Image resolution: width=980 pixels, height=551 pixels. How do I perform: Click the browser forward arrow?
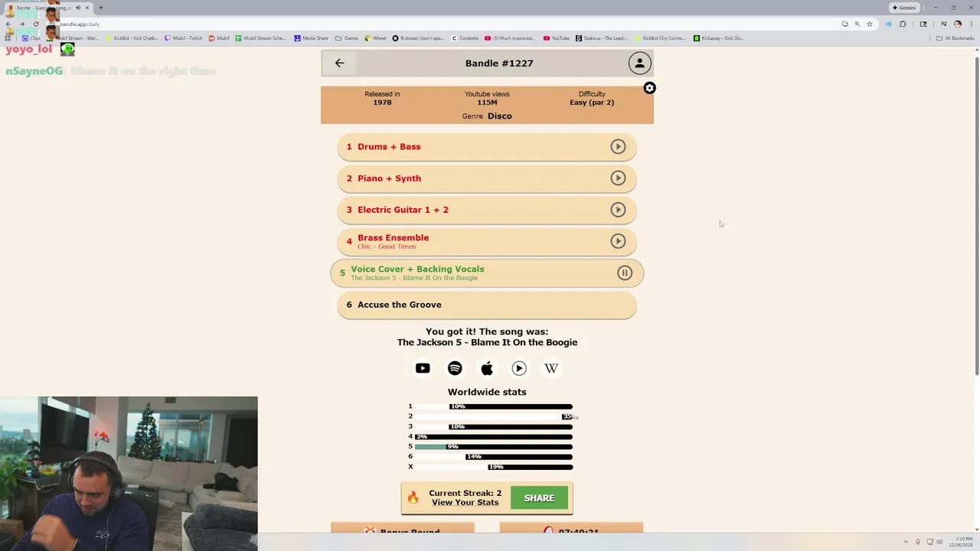click(21, 24)
